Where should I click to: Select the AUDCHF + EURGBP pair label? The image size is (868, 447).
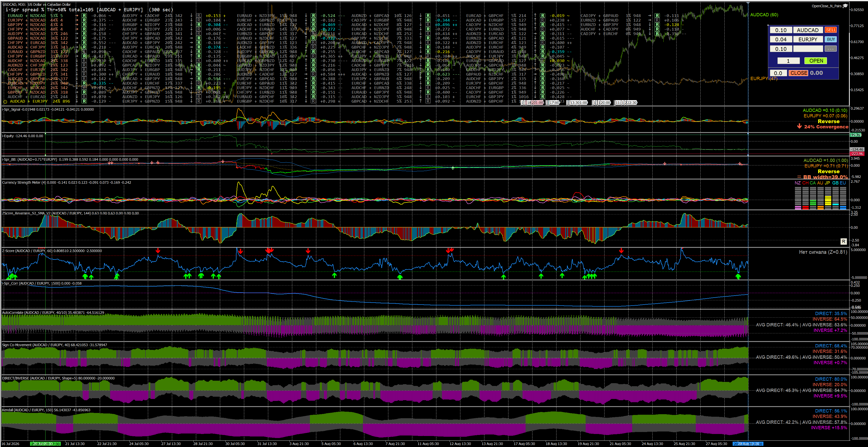[141, 20]
